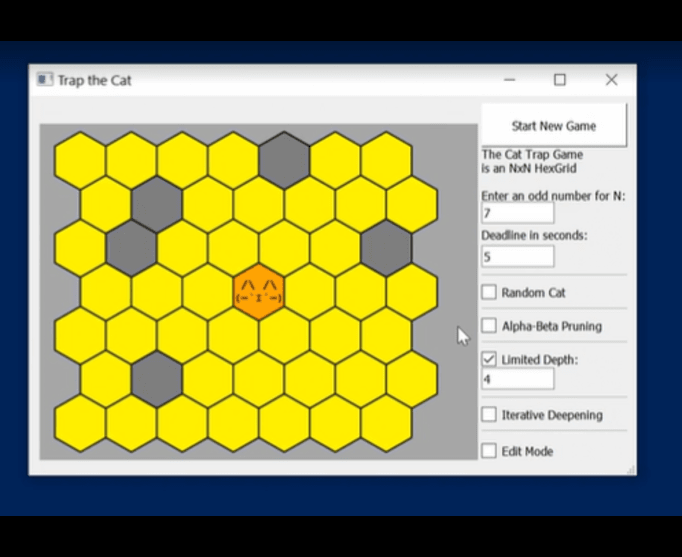Click the 'Enter an odd number for N:' label

tap(553, 196)
